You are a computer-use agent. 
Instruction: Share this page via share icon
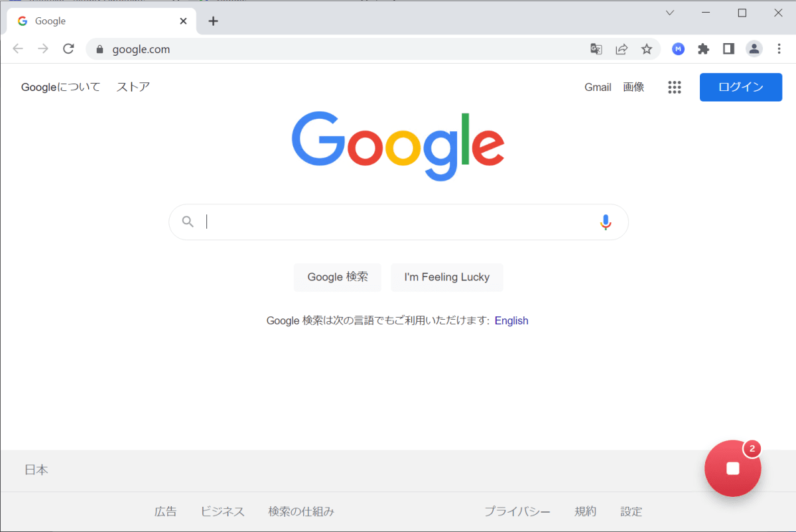click(x=622, y=48)
